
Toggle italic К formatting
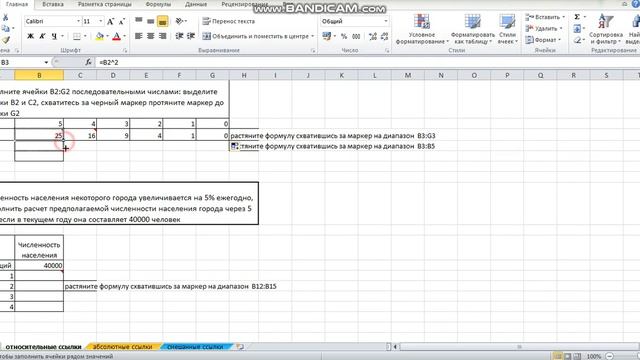click(x=42, y=36)
